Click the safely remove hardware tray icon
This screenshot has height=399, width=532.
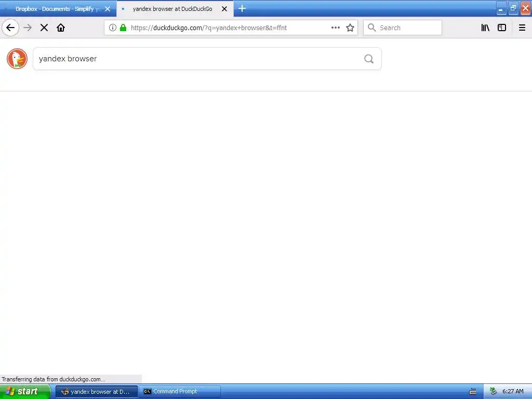(494, 392)
